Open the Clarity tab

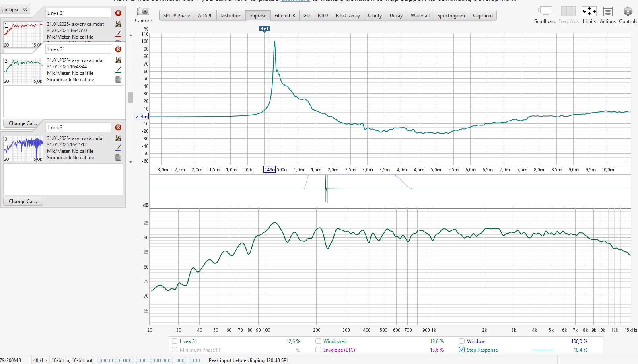tap(375, 16)
